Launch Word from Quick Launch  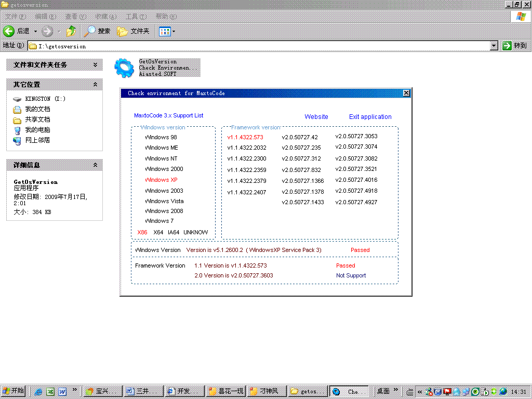tap(62, 392)
